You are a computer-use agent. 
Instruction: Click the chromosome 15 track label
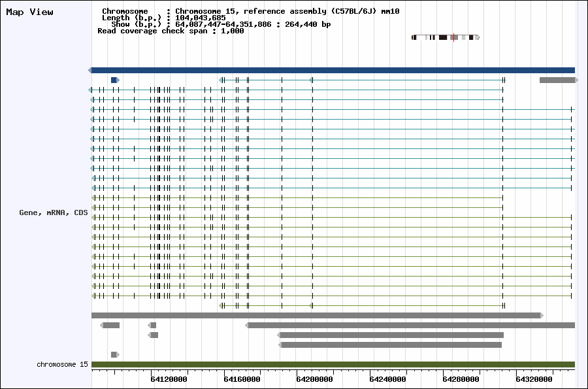62,364
